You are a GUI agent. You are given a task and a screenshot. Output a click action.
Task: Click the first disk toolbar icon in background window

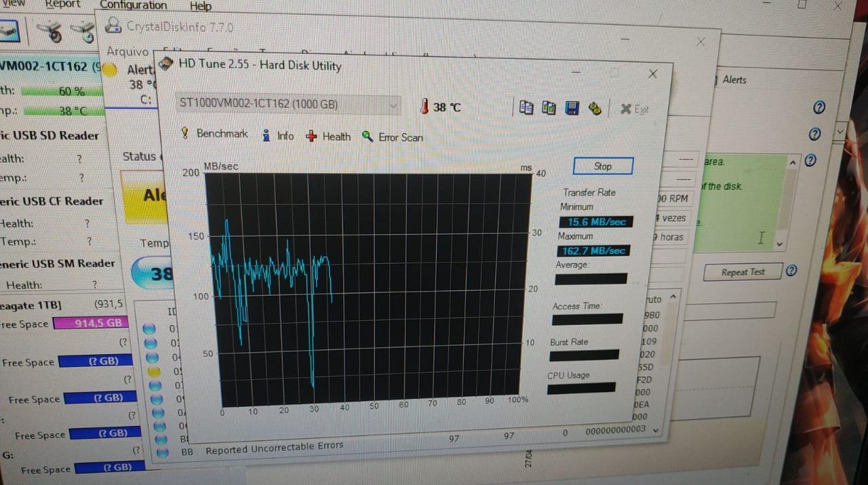click(9, 31)
